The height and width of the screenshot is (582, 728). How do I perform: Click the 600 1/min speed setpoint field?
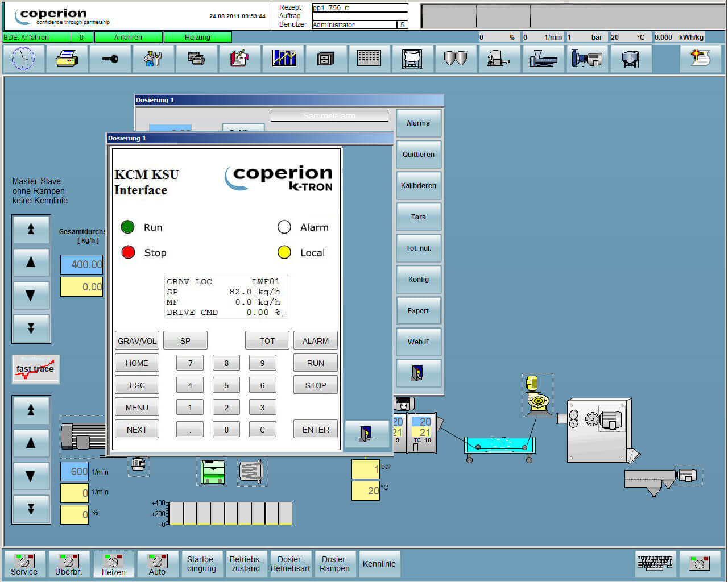(75, 471)
